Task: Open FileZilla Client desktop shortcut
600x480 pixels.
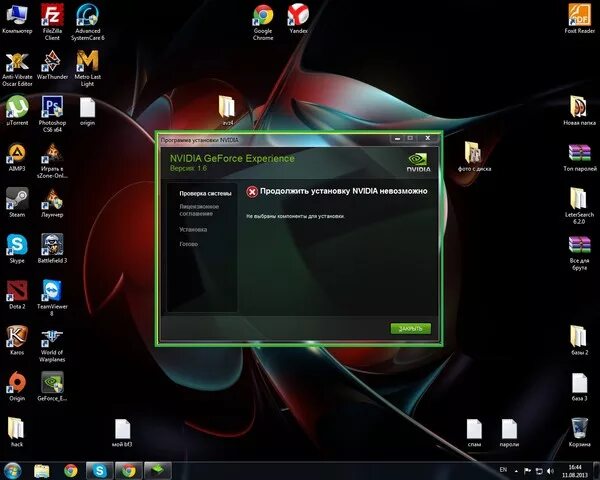Action: click(52, 22)
